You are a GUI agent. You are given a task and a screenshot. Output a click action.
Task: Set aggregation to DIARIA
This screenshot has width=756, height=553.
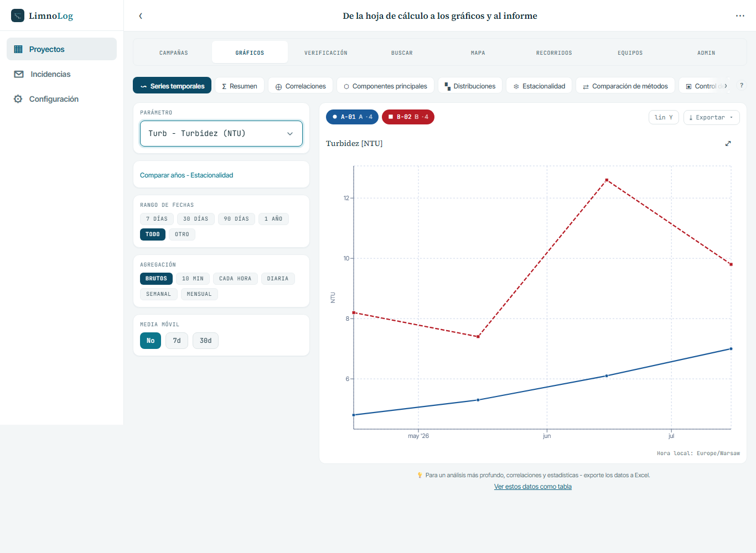coord(278,279)
